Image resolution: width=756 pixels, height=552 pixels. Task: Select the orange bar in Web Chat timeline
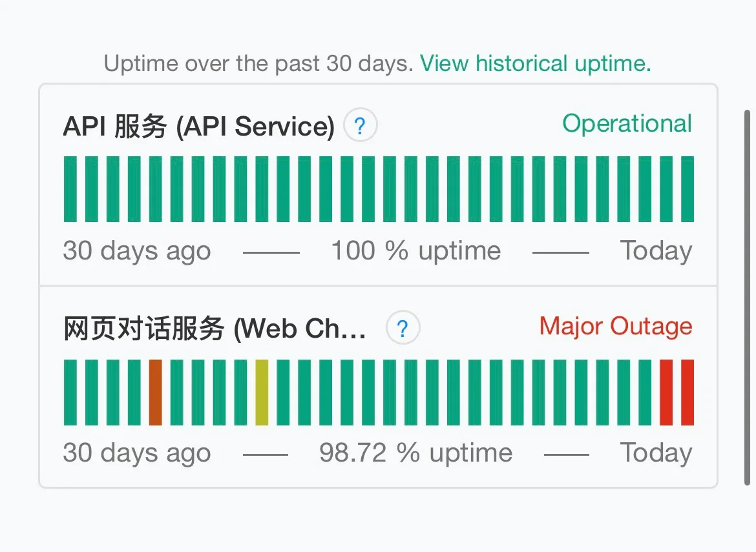click(155, 393)
